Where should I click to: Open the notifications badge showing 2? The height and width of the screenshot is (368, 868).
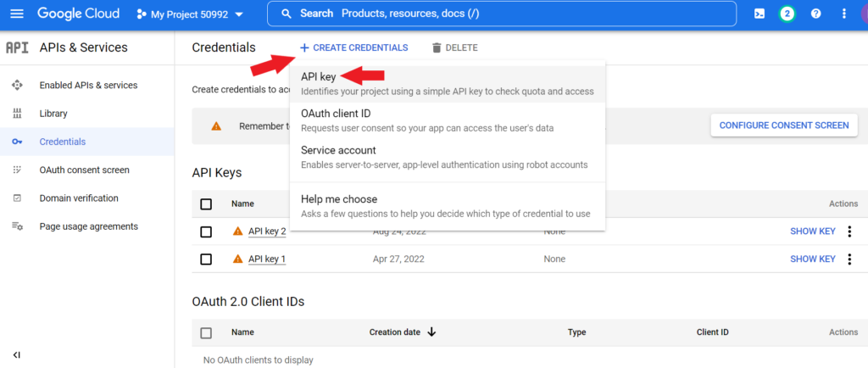[x=787, y=14]
